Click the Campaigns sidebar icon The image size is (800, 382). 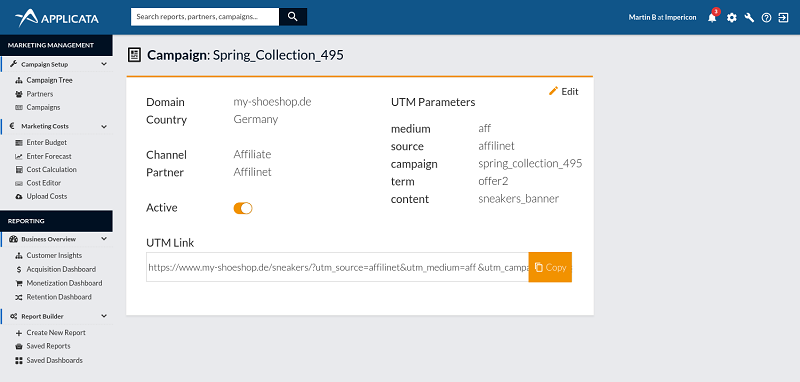(19, 108)
